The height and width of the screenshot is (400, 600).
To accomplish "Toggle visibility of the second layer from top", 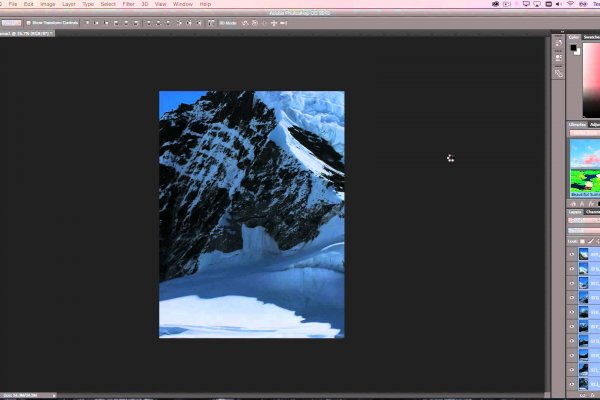I will click(x=572, y=269).
